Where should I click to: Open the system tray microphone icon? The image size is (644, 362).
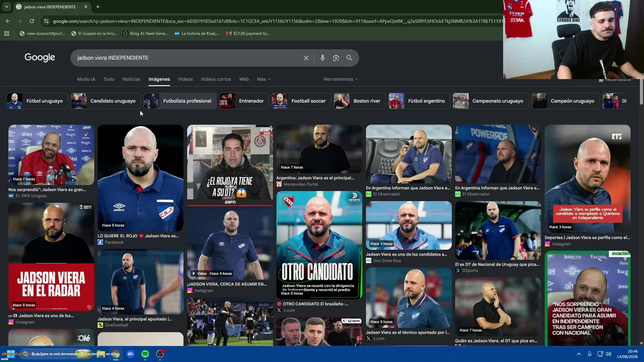tap(590, 354)
